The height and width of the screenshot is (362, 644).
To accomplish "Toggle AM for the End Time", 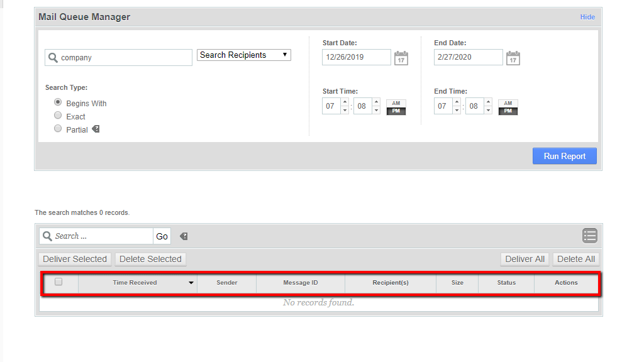I will coord(508,103).
